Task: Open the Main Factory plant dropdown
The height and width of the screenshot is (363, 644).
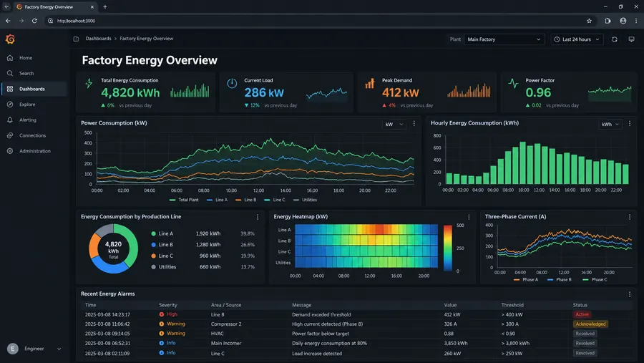Action: coord(504,39)
